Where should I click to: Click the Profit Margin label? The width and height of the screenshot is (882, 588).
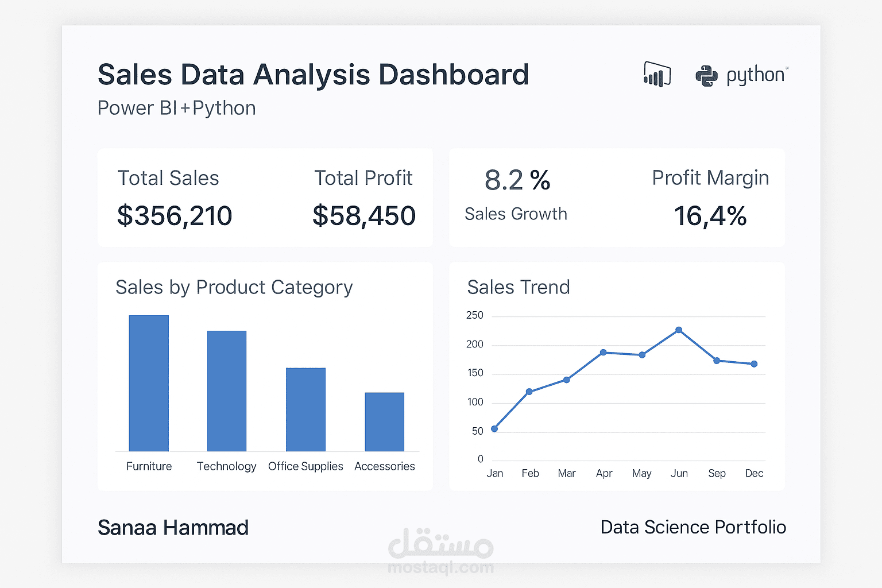pyautogui.click(x=710, y=179)
